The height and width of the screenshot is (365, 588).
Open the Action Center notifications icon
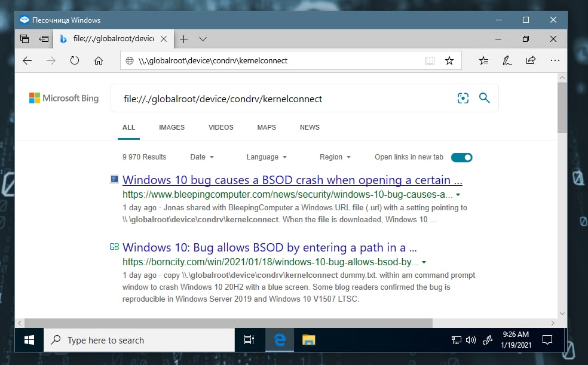click(547, 340)
